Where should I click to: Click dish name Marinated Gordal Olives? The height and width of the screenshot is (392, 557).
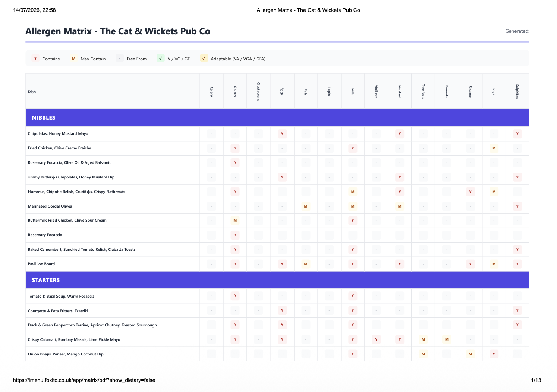(x=50, y=206)
